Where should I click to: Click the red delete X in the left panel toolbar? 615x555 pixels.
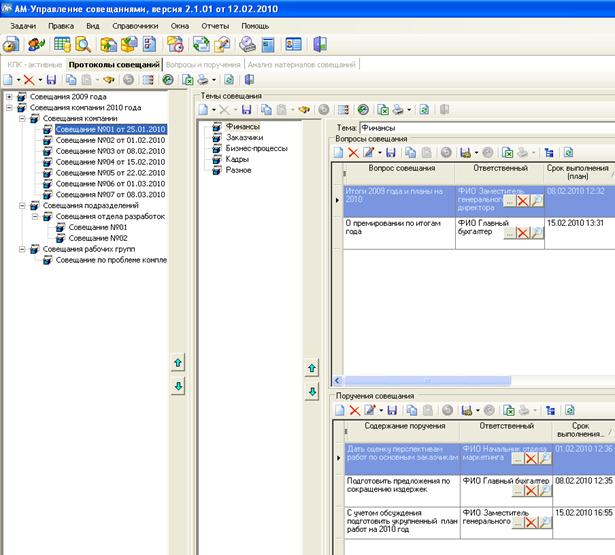click(x=29, y=79)
